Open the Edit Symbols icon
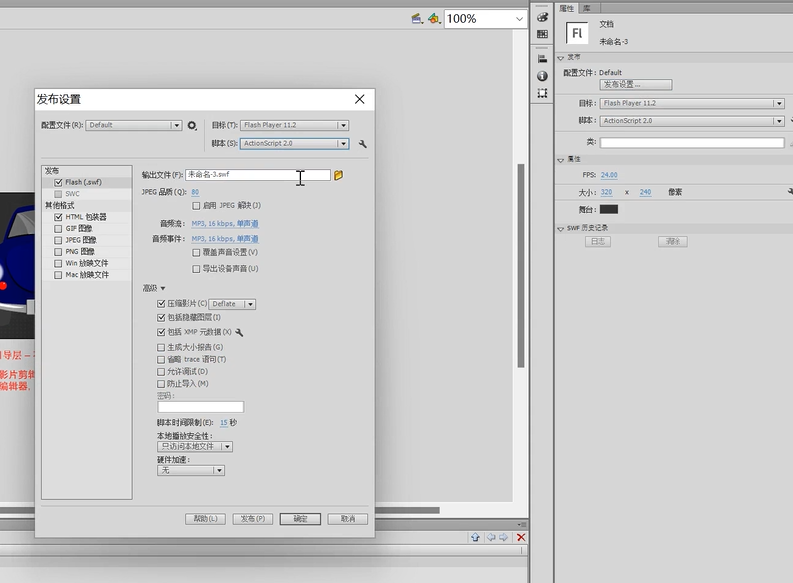 point(433,19)
